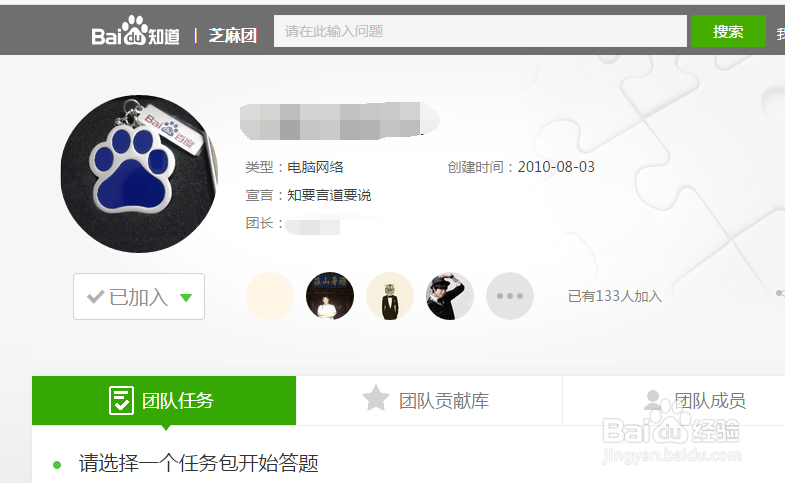Open the member avatar with black hat
The height and width of the screenshot is (483, 785).
tap(450, 296)
